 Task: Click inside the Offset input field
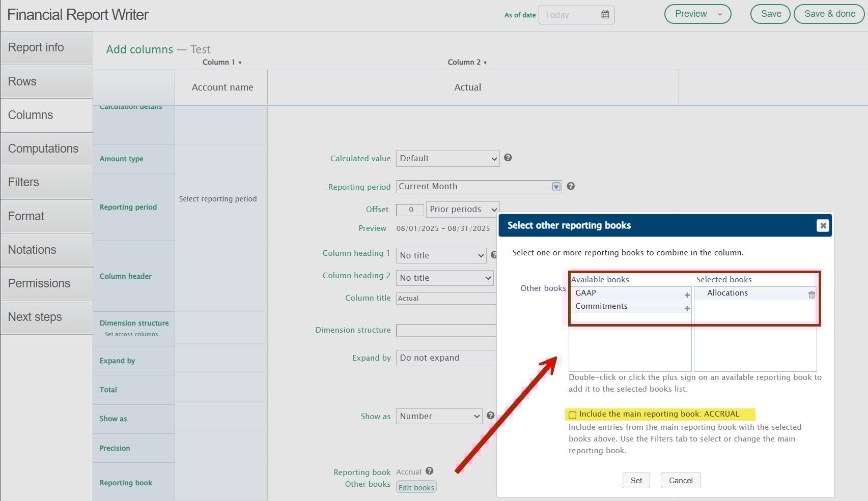[x=410, y=210]
